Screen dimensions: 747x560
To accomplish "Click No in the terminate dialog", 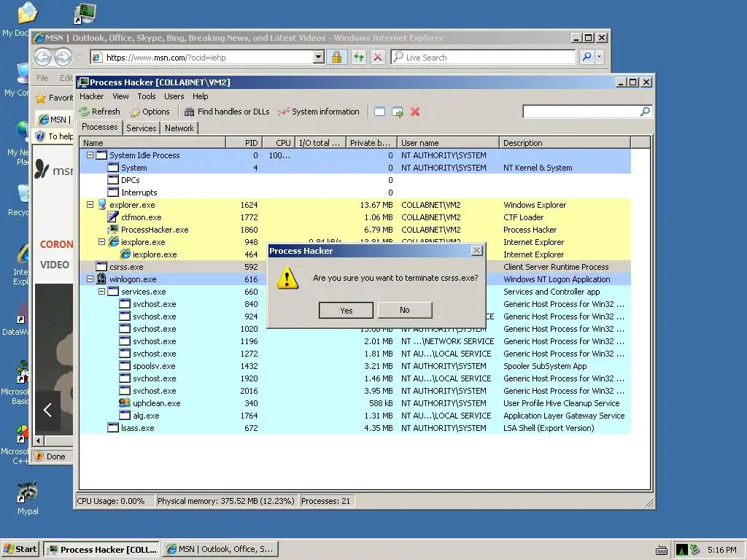I will click(x=404, y=310).
